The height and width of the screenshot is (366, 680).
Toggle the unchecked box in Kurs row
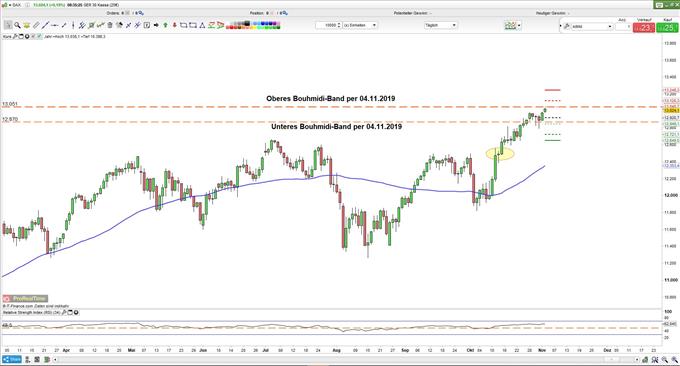(x=33, y=36)
